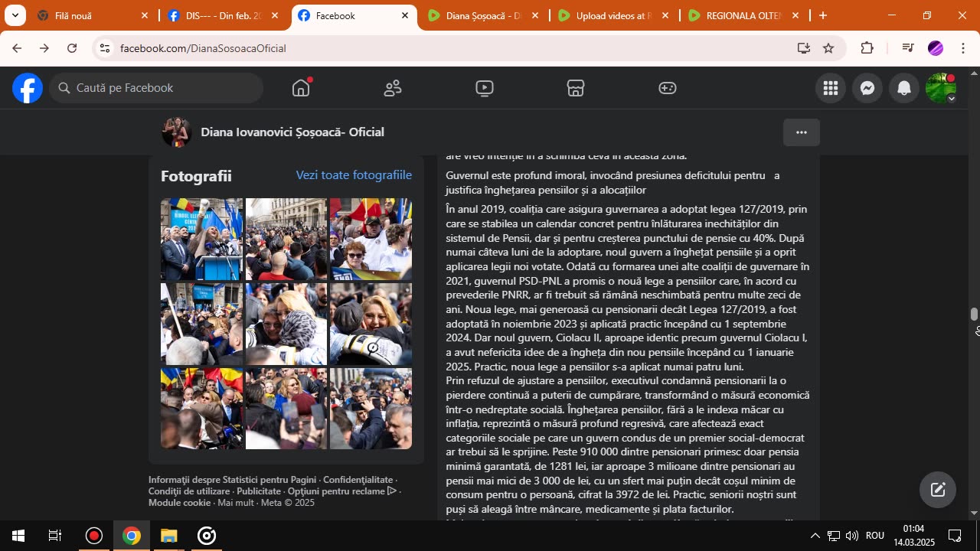Open the first photo with the podium speaker
This screenshot has width=980, height=551.
(x=201, y=239)
